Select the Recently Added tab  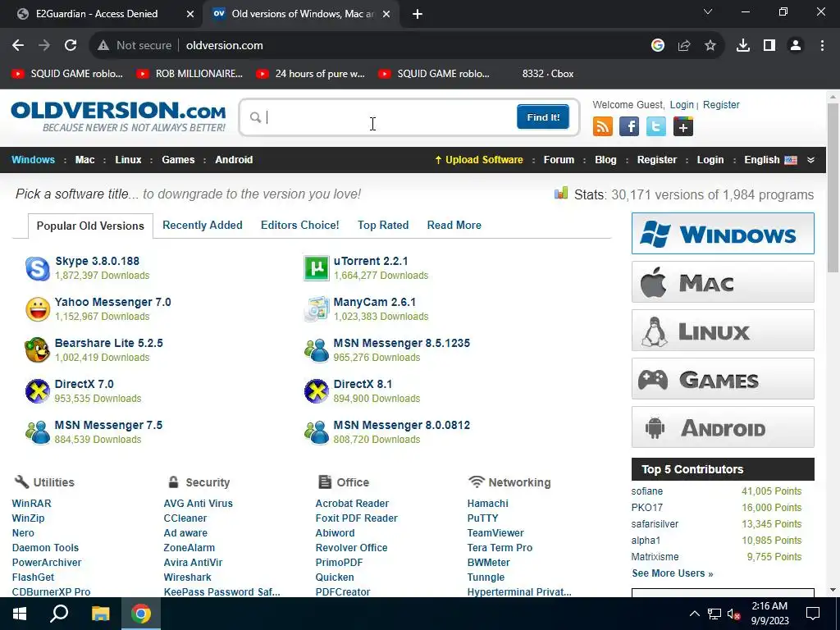[x=203, y=225]
